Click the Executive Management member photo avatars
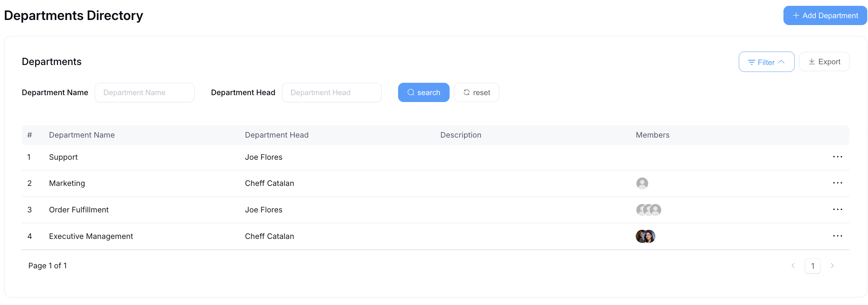Image resolution: width=868 pixels, height=305 pixels. click(x=645, y=236)
